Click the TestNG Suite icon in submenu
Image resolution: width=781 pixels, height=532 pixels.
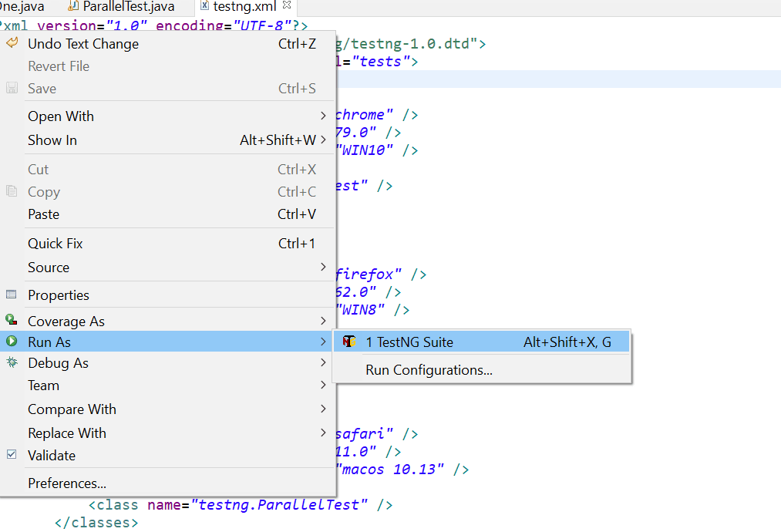click(349, 342)
